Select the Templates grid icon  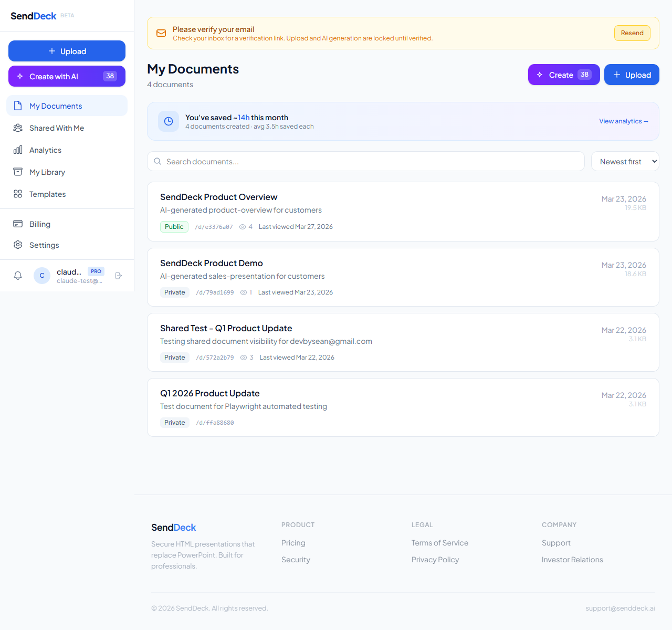[x=18, y=194]
